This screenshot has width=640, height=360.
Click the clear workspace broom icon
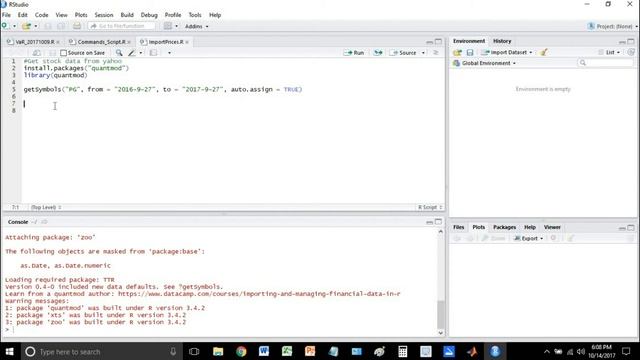[544, 52]
